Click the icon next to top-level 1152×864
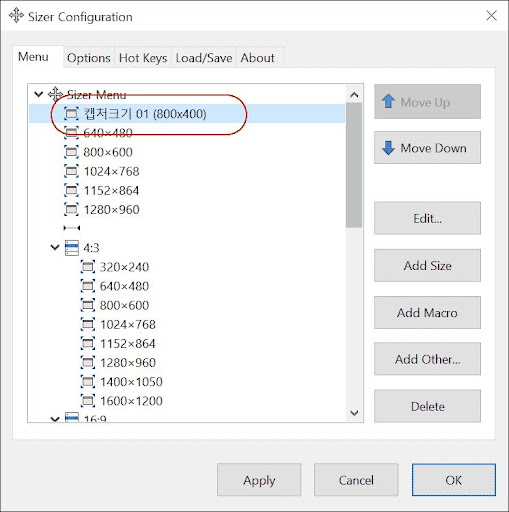 coord(71,190)
